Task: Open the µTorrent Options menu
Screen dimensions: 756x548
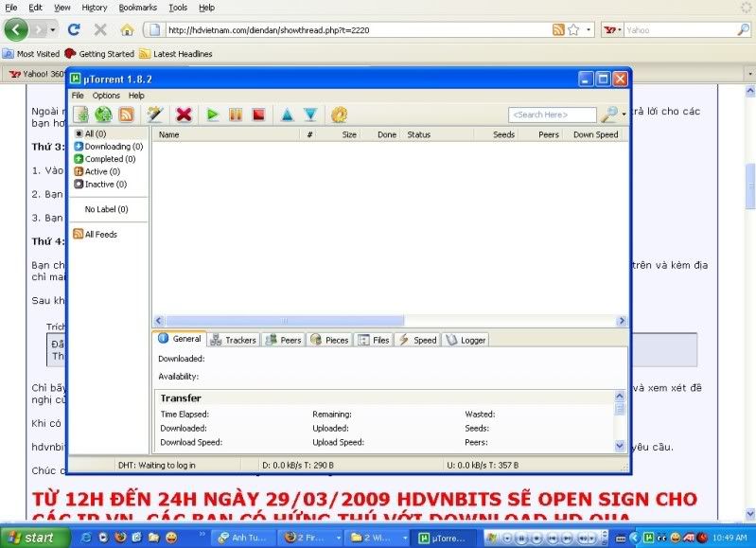Action: [x=106, y=96]
